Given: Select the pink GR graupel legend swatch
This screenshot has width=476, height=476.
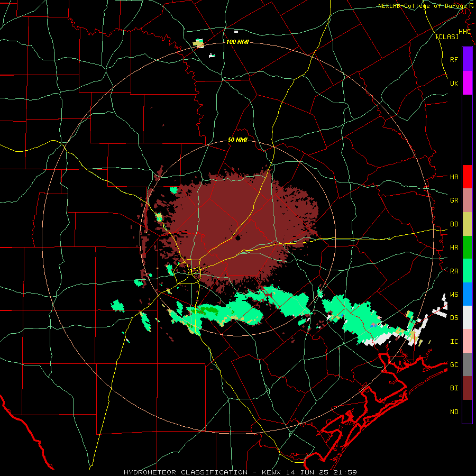Looking at the screenshot, I should (467, 200).
